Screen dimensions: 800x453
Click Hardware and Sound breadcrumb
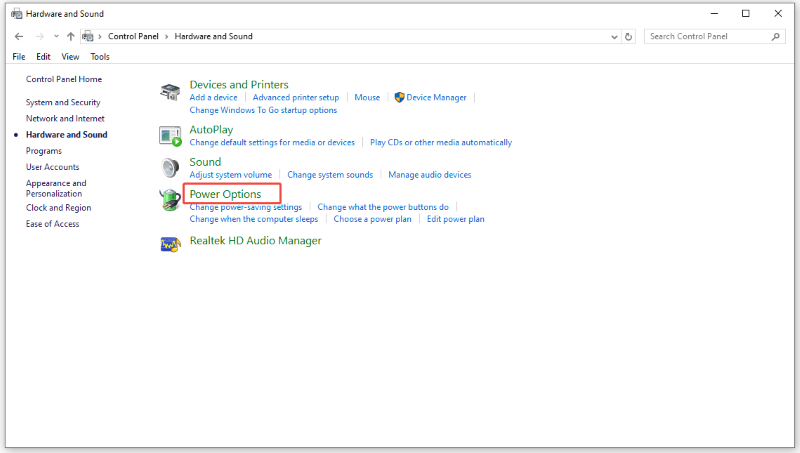pyautogui.click(x=213, y=36)
